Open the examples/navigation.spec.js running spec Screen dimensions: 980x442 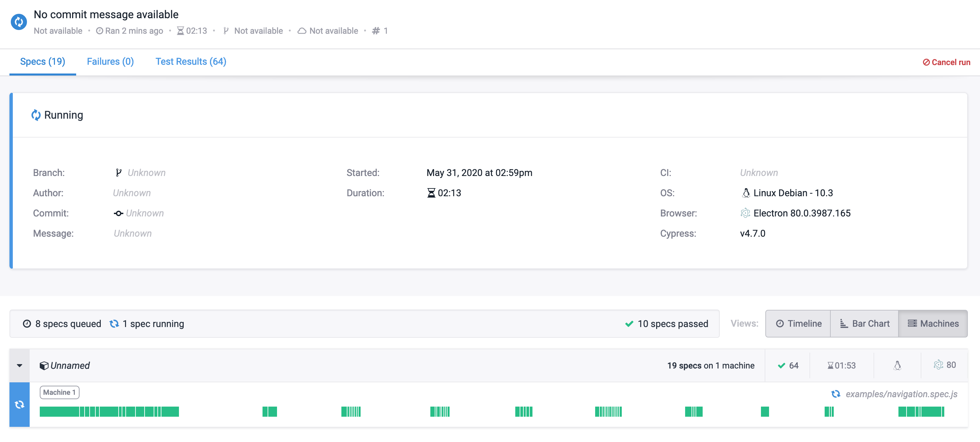(901, 394)
